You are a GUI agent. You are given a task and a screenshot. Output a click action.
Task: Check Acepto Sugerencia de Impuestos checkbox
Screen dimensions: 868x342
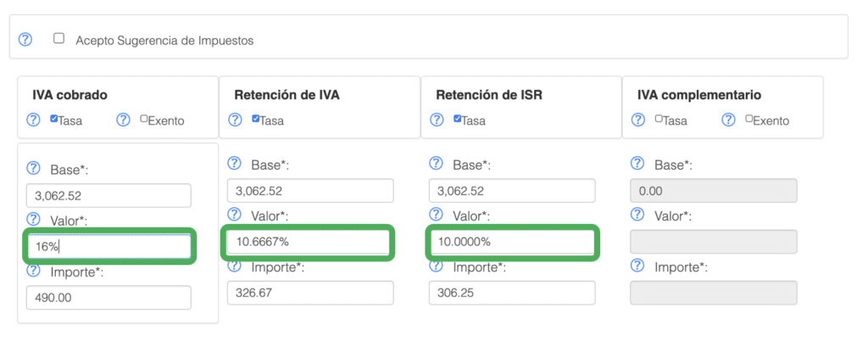[x=58, y=39]
